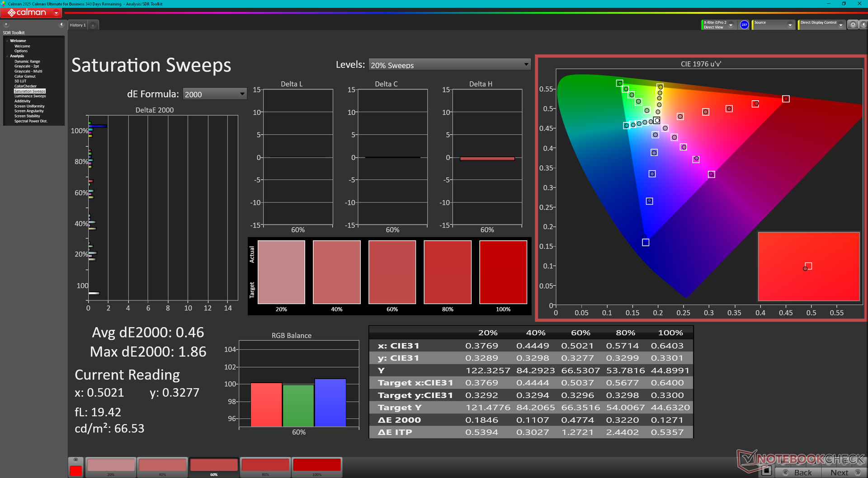Image resolution: width=868 pixels, height=478 pixels.
Task: Open the dE Formula 2000 dropdown
Action: [215, 94]
